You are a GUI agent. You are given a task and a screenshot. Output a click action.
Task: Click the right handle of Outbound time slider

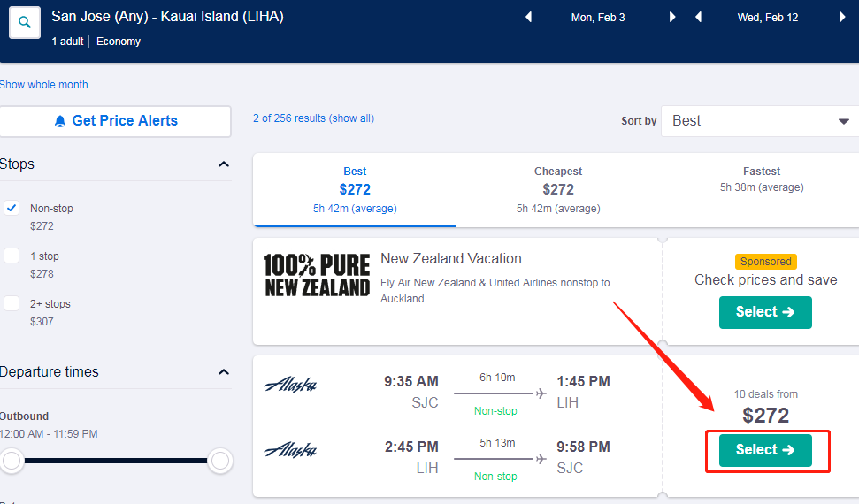click(219, 461)
